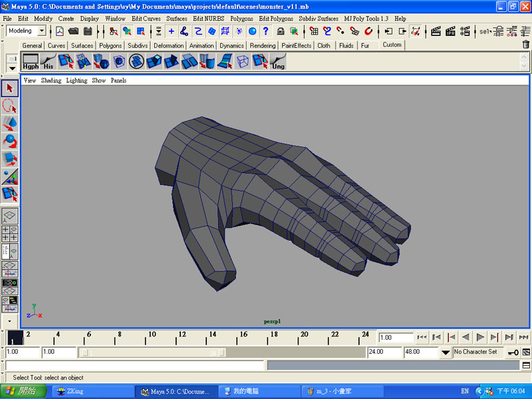Toggle the Auto keyframe key button
532x399 pixels.
[x=513, y=352]
